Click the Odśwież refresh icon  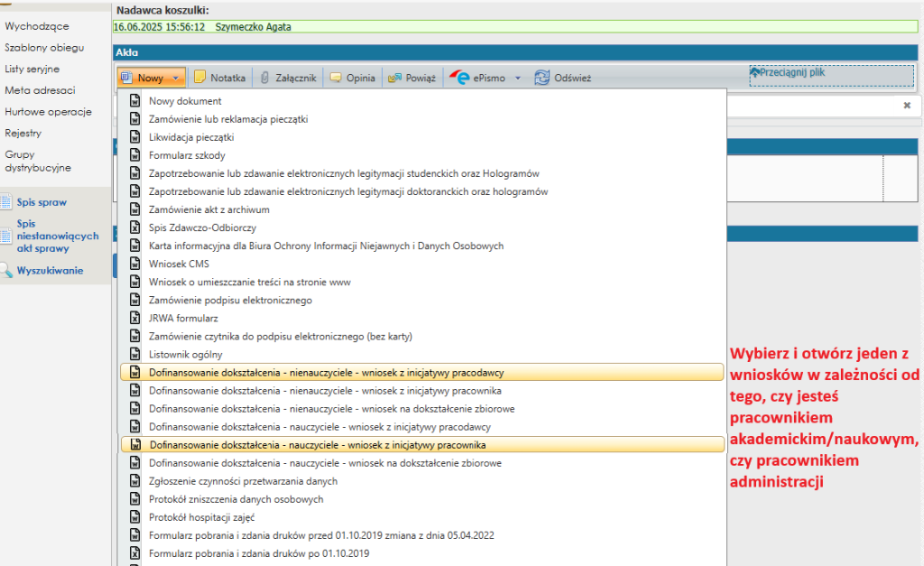point(541,78)
